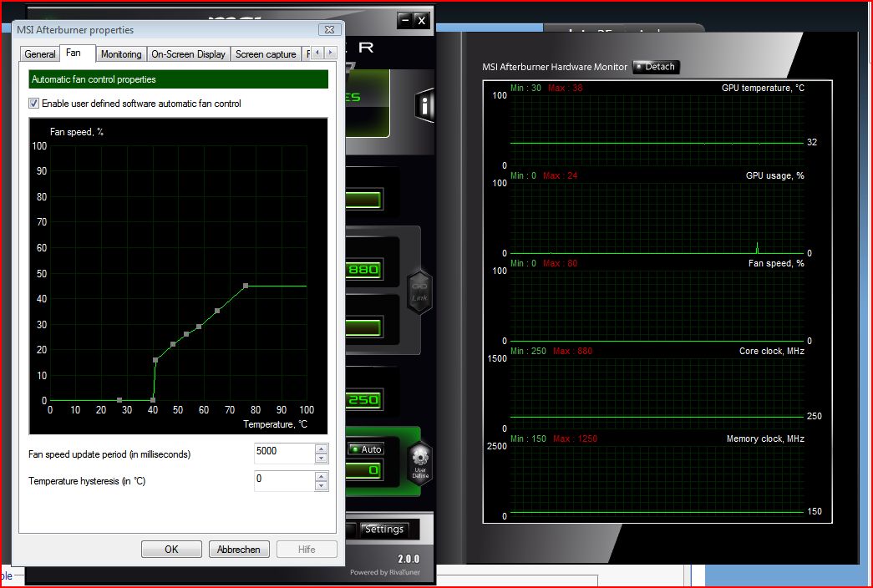Click the core clock 880 value display
Viewport: 873px width, 588px height.
[x=363, y=270]
